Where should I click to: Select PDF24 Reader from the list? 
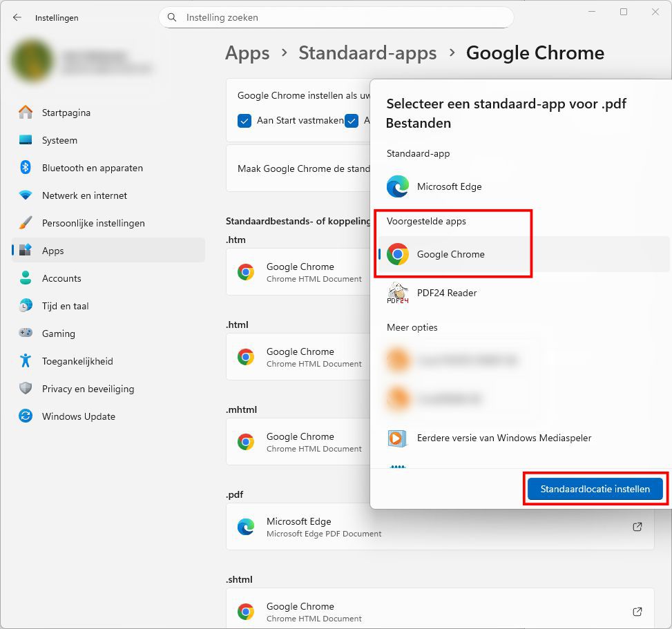click(x=446, y=293)
